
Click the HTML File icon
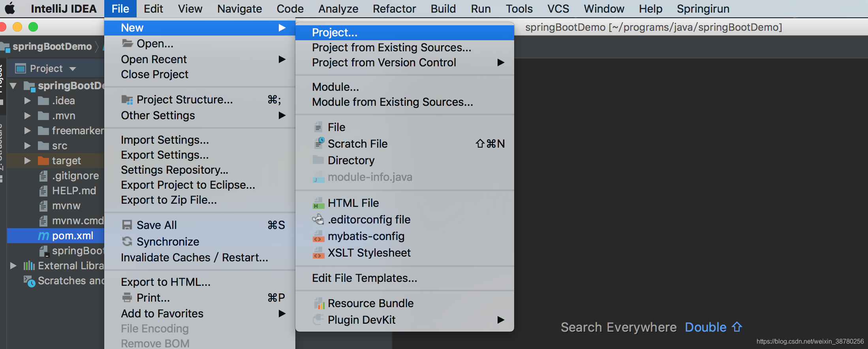[318, 203]
